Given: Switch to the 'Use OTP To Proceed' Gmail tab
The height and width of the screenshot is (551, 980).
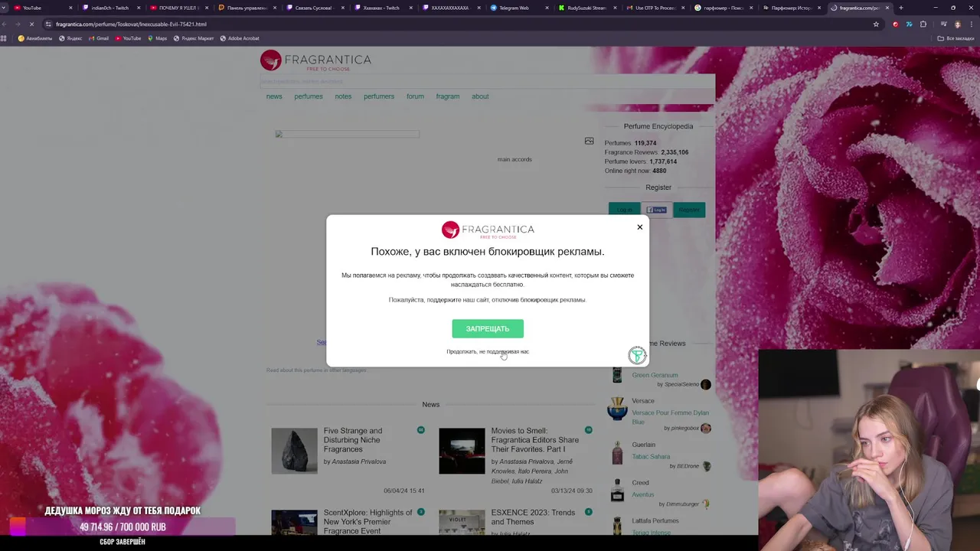Looking at the screenshot, I should click(655, 8).
